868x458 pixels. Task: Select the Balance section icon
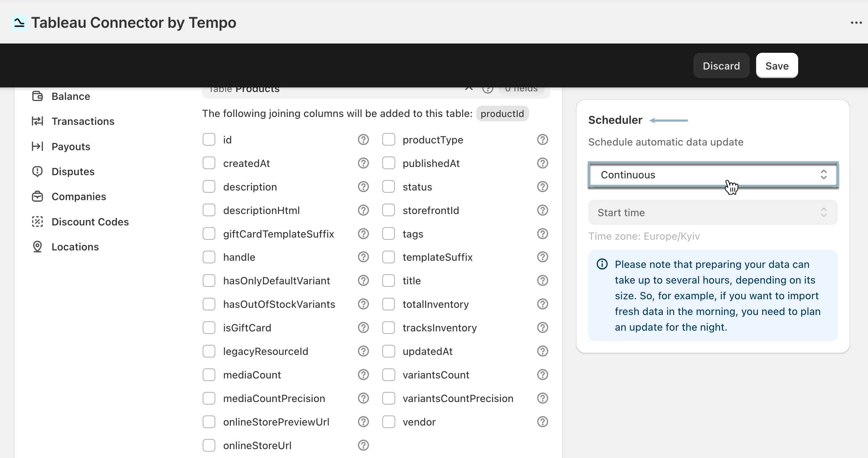(x=38, y=96)
